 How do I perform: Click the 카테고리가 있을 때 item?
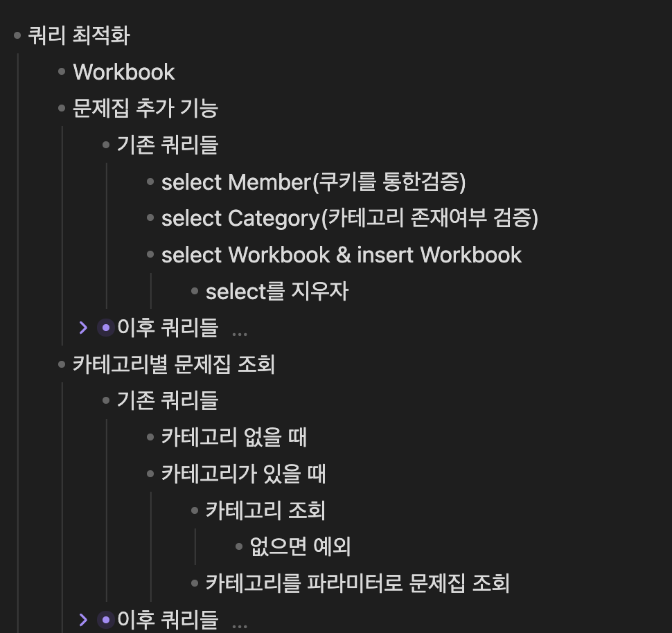point(243,474)
